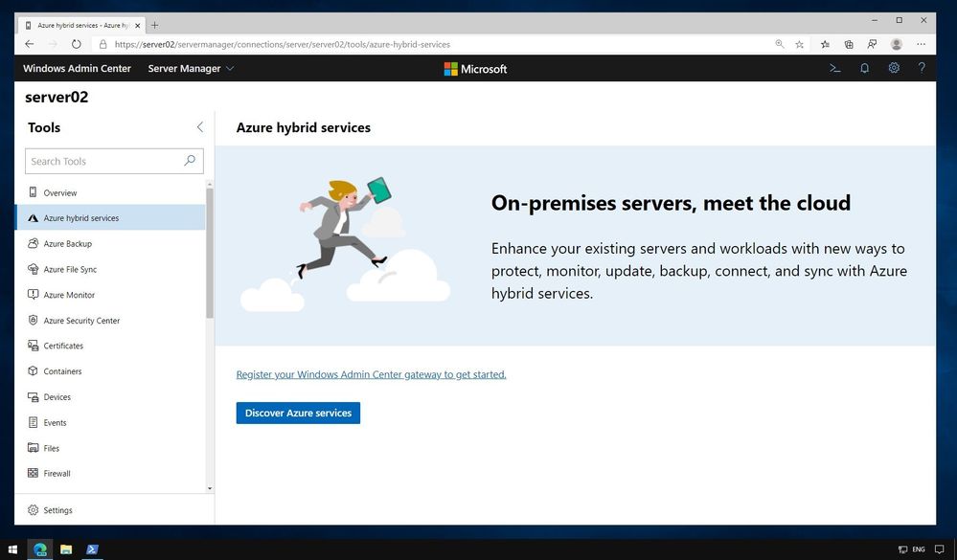Open the help question mark

point(922,68)
